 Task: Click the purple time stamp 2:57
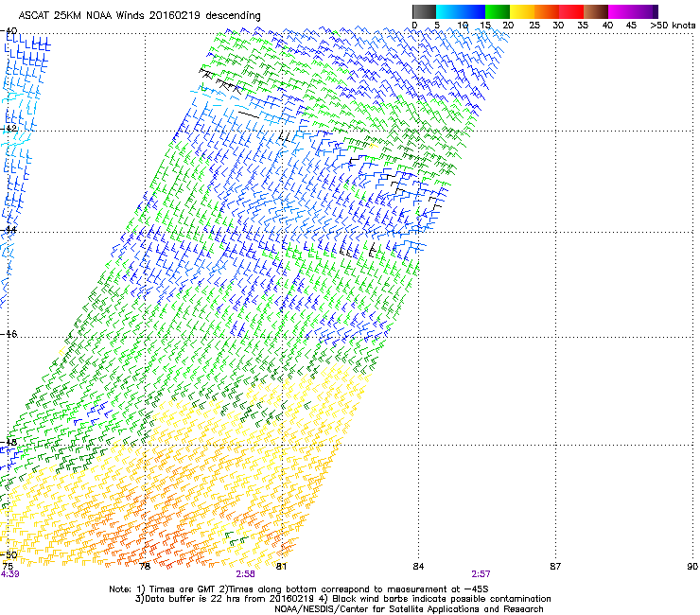481,574
